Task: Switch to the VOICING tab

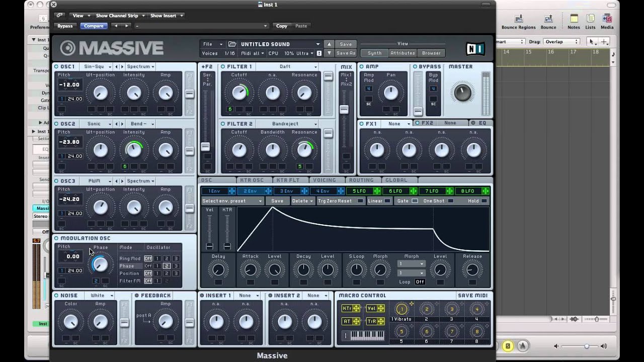Action: point(328,180)
